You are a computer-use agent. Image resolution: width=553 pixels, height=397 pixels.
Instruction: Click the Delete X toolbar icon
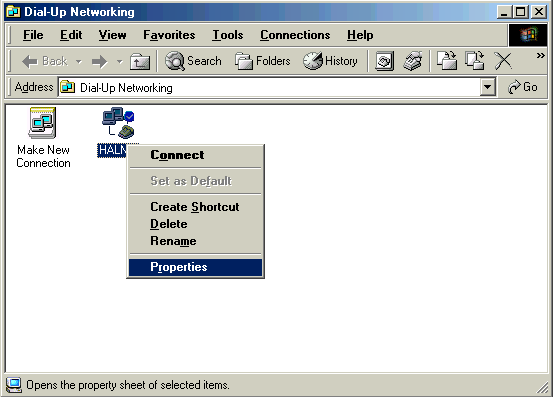pos(503,61)
